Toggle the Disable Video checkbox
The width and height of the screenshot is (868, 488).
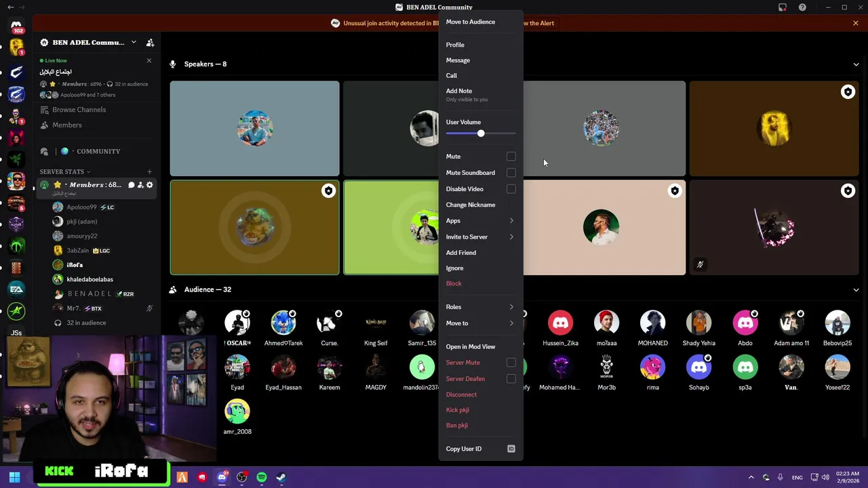(511, 189)
